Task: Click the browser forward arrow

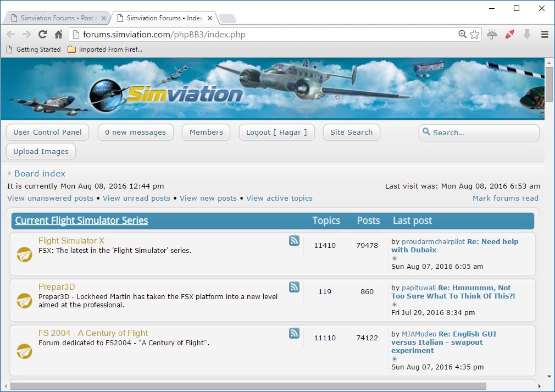Action: pos(26,34)
